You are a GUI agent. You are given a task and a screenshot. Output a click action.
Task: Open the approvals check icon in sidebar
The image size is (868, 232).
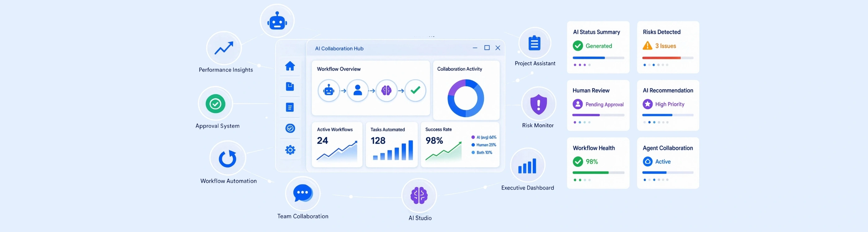(x=290, y=128)
